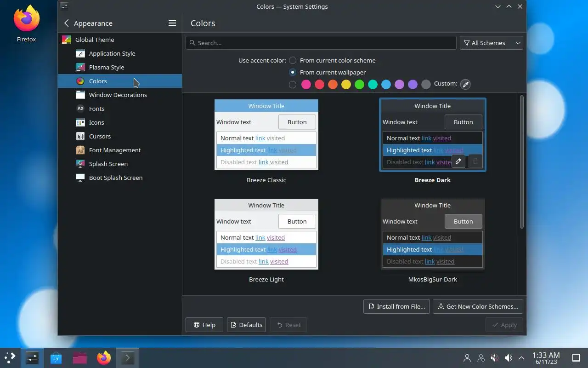The width and height of the screenshot is (588, 368).
Task: Show the desktop using the panel corner button
Action: 576,358
